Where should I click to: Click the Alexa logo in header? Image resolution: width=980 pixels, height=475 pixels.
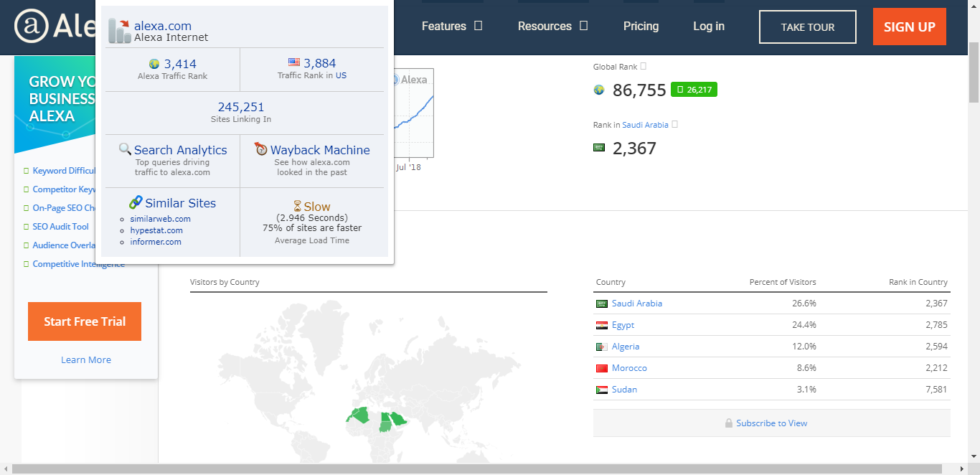pos(54,27)
